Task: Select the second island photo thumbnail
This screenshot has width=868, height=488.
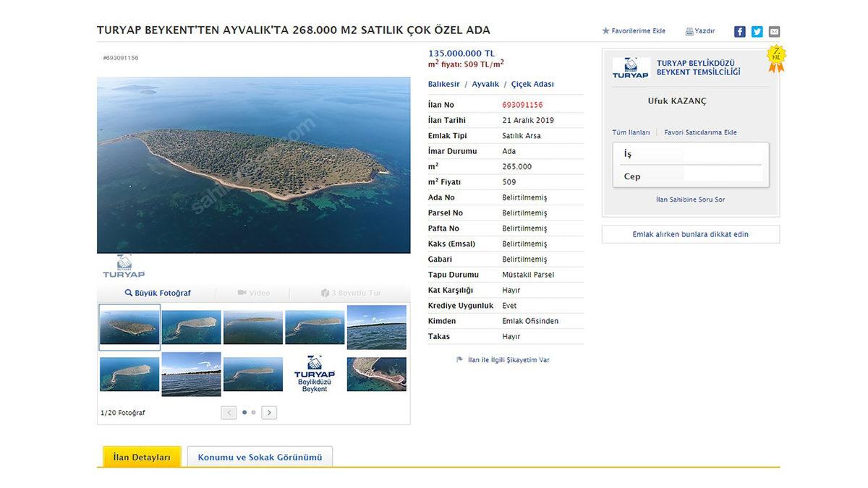Action: pyautogui.click(x=191, y=327)
